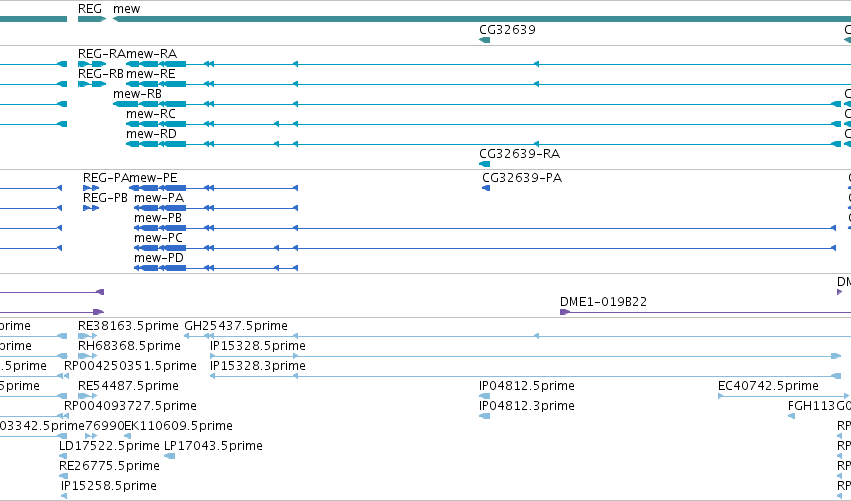Click the RE54487.5prime EST label

coord(128,386)
